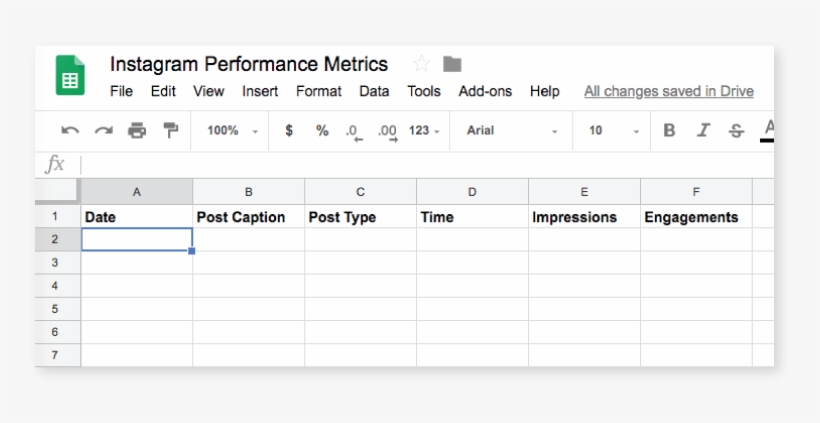Decrease decimal places icon
The image size is (820, 423).
(x=354, y=132)
